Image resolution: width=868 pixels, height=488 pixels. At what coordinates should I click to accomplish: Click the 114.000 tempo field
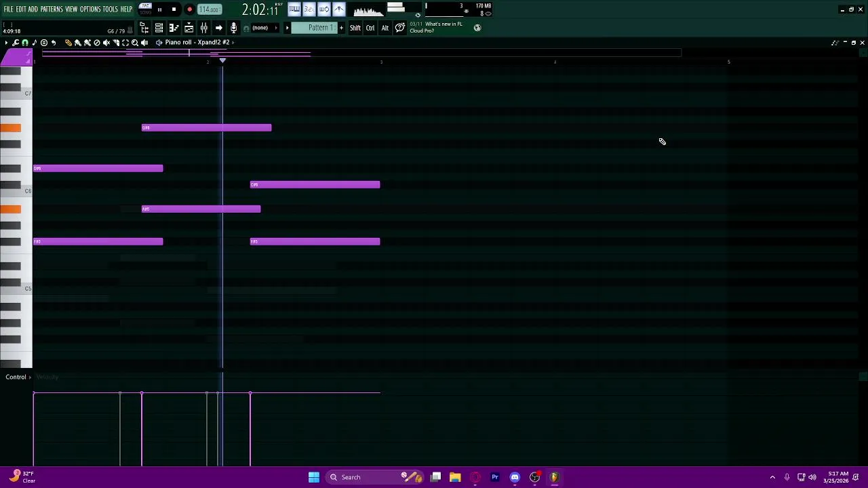tap(210, 9)
